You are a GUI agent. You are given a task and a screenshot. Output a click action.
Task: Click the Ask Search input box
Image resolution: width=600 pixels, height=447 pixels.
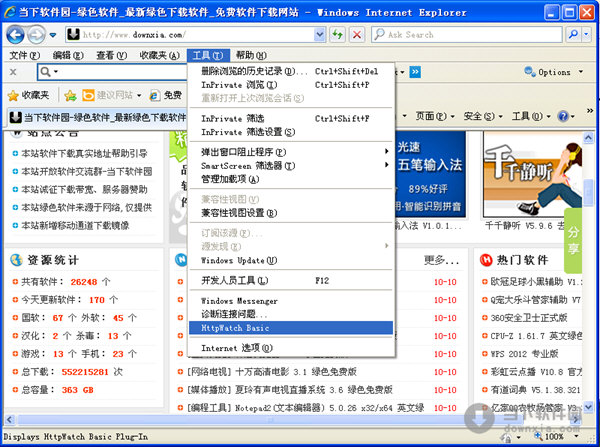tap(467, 35)
